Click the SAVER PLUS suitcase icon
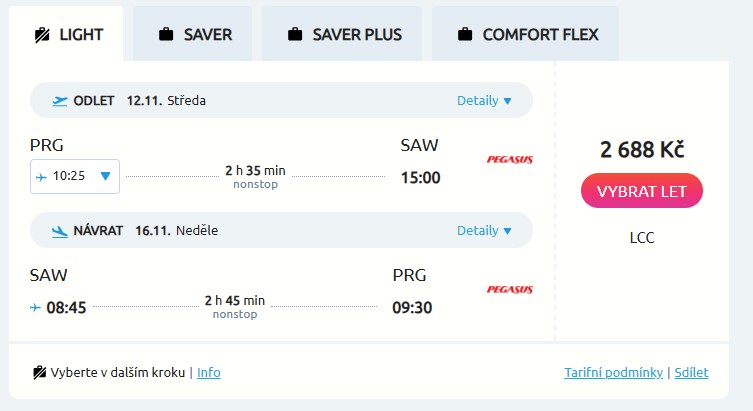This screenshot has height=411, width=753. click(295, 35)
